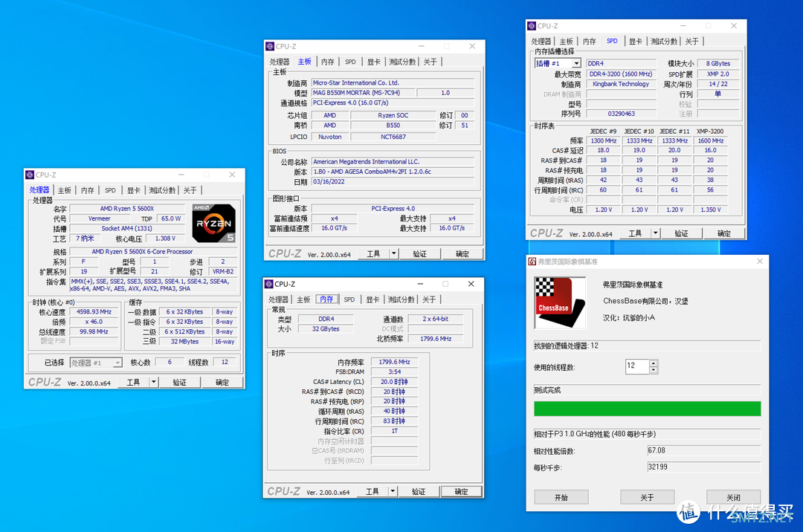This screenshot has height=532, width=803.
Task: Click 工具 button in processor window
Action: [134, 382]
